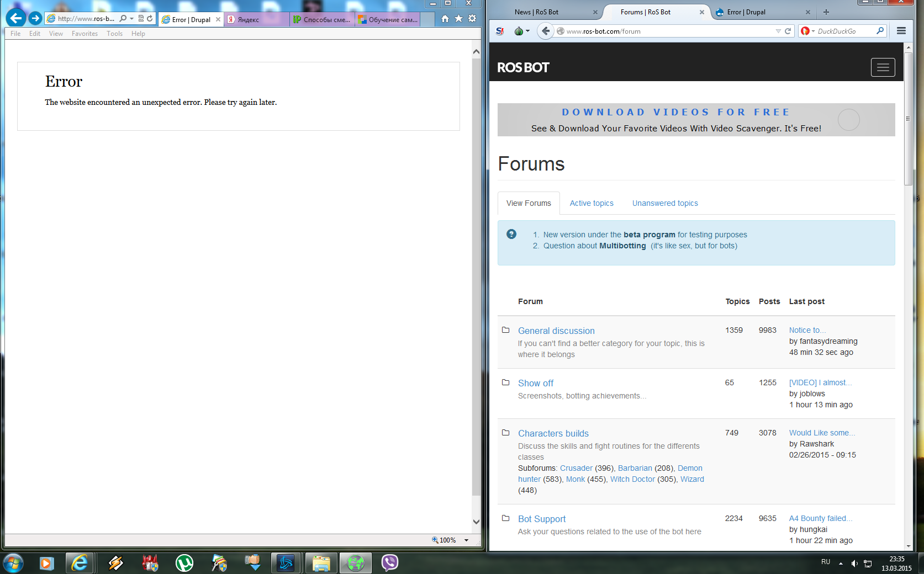Open Internet Explorer favorites star

pyautogui.click(x=458, y=19)
